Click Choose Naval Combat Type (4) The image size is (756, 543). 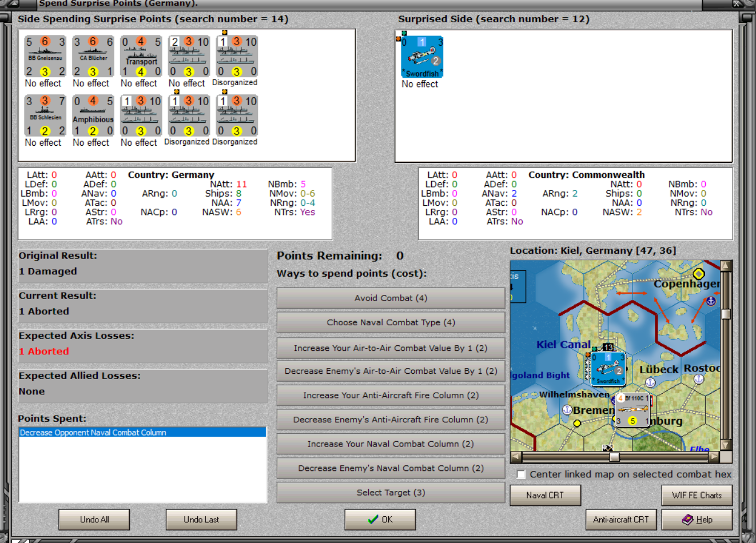(x=391, y=322)
